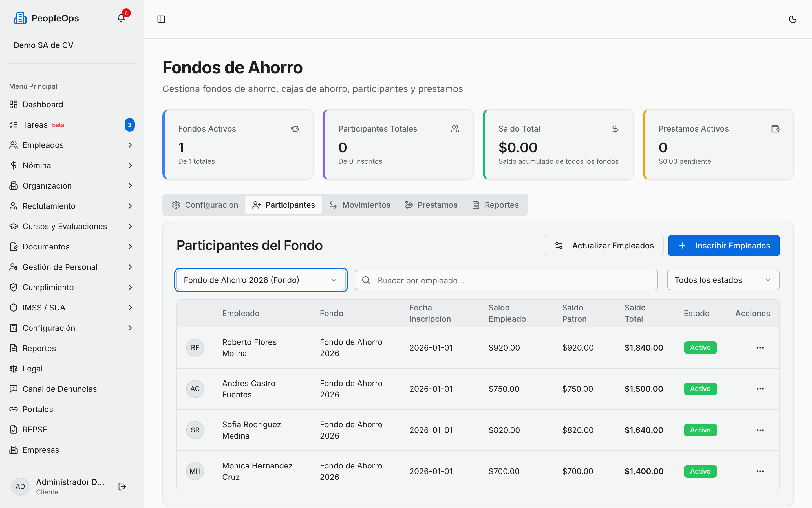Switch to dark mode moon icon
The width and height of the screenshot is (812, 508).
pos(793,19)
